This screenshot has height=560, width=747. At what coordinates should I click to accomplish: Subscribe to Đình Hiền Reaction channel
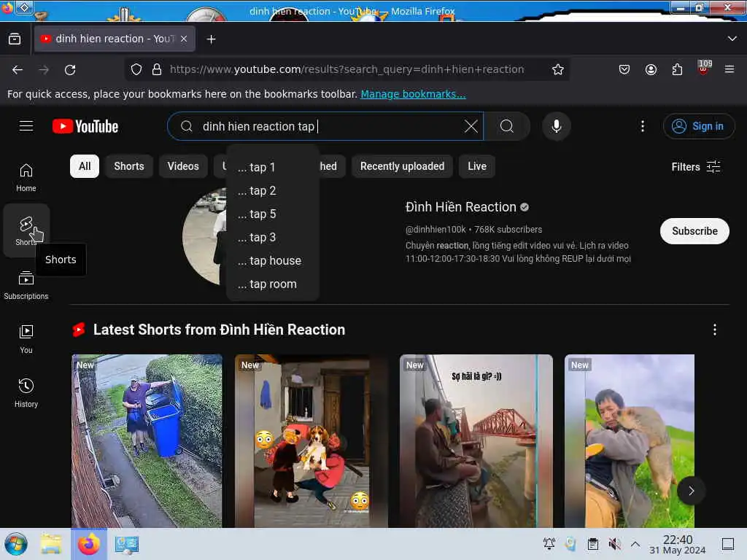pyautogui.click(x=694, y=231)
